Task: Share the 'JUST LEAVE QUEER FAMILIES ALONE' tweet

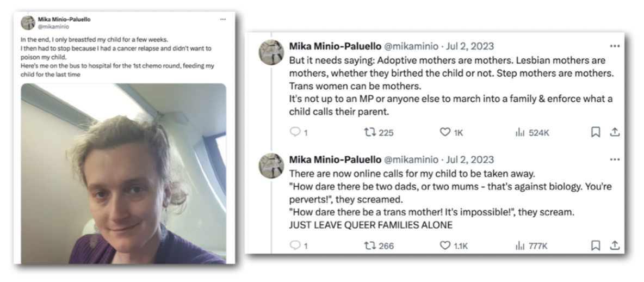Action: 615,246
